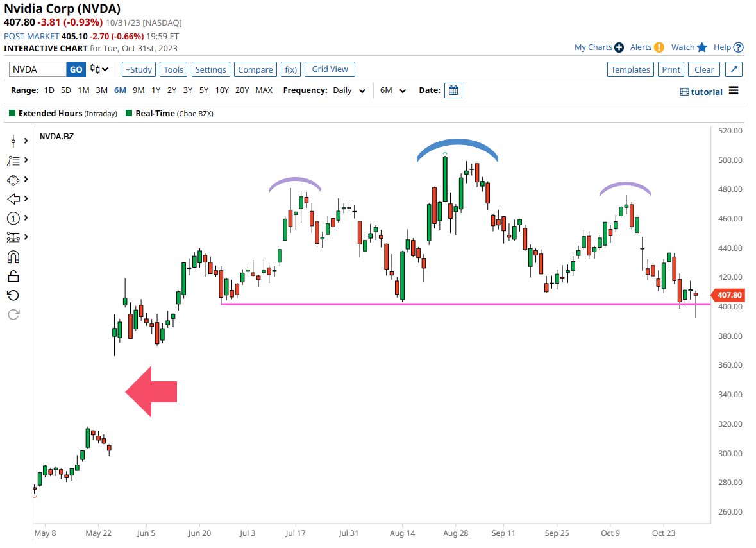Toggle the Real-Time green indicator
The height and width of the screenshot is (548, 756).
129,113
